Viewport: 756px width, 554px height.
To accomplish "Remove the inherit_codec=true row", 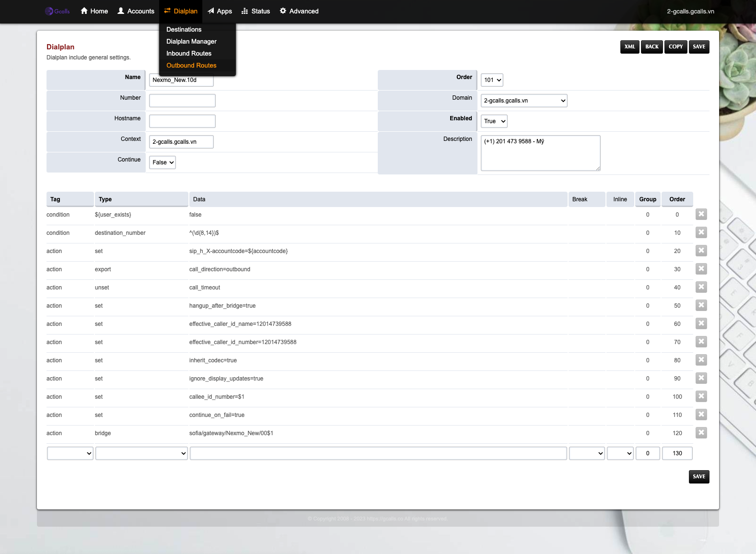I will [x=701, y=360].
